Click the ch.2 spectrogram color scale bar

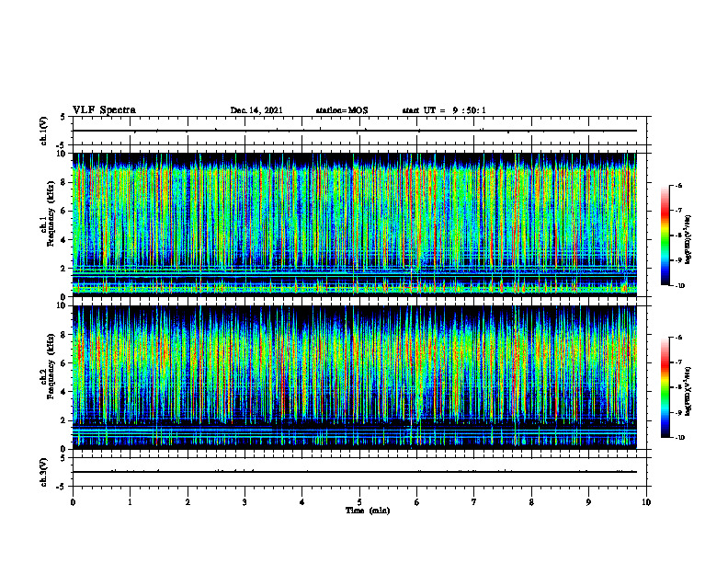(665, 387)
